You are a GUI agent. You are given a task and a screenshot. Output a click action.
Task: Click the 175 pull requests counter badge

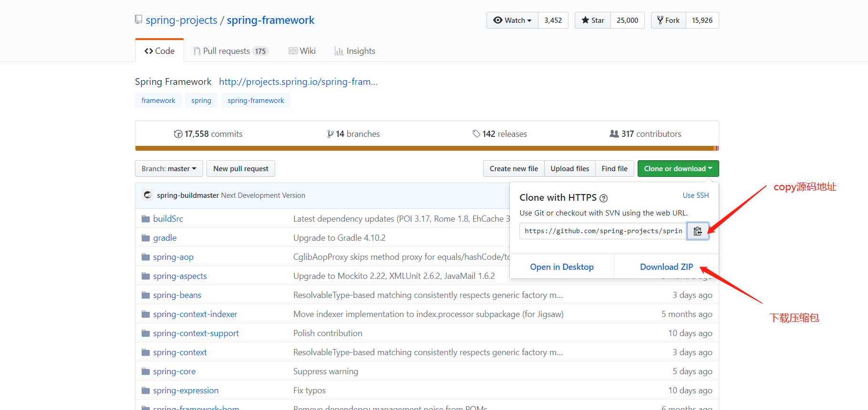(260, 51)
